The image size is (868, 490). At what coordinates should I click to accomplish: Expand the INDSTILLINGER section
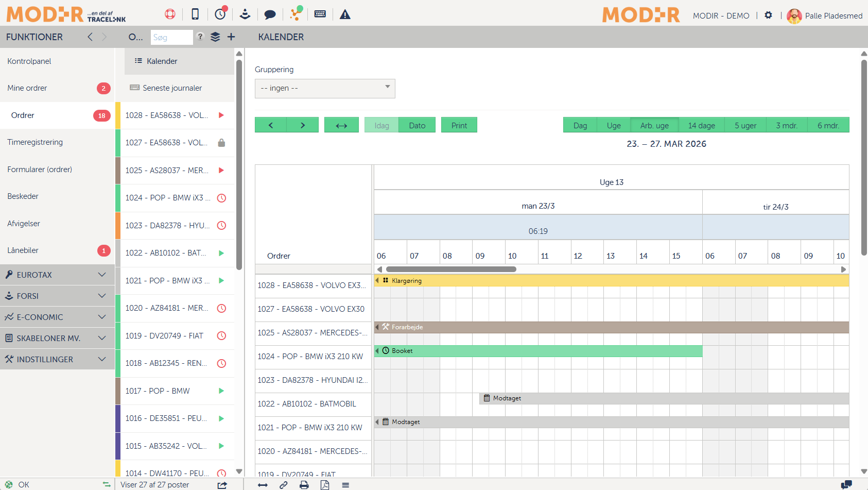(57, 359)
